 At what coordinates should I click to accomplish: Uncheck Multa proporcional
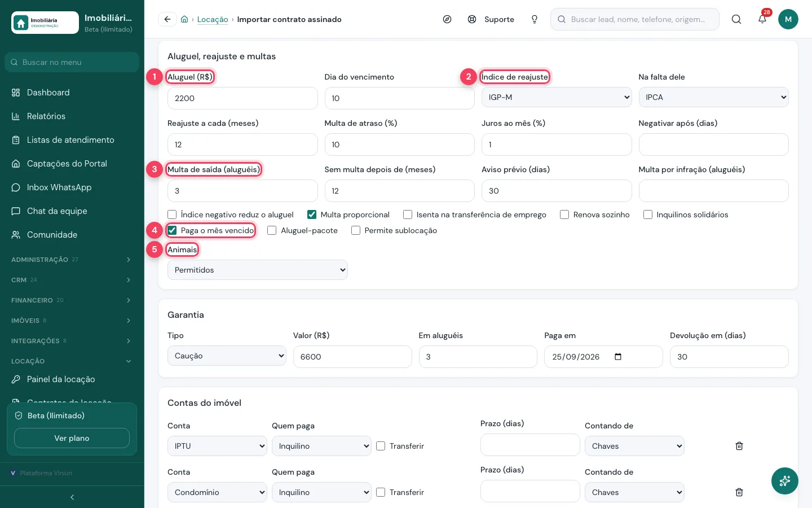pyautogui.click(x=312, y=214)
